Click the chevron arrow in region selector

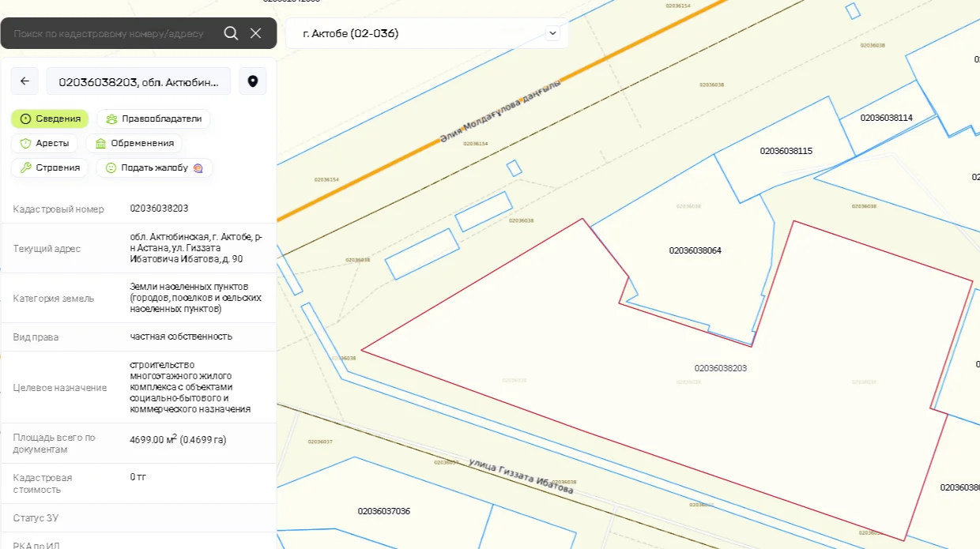click(x=552, y=33)
